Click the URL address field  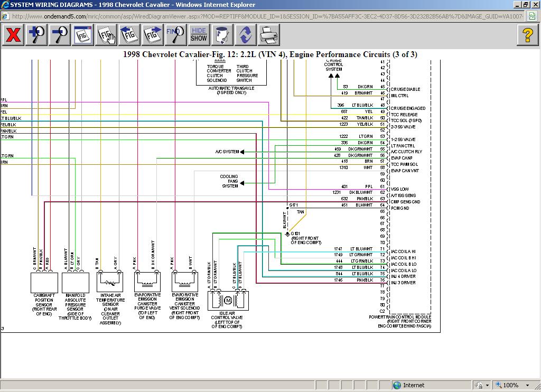264,16
